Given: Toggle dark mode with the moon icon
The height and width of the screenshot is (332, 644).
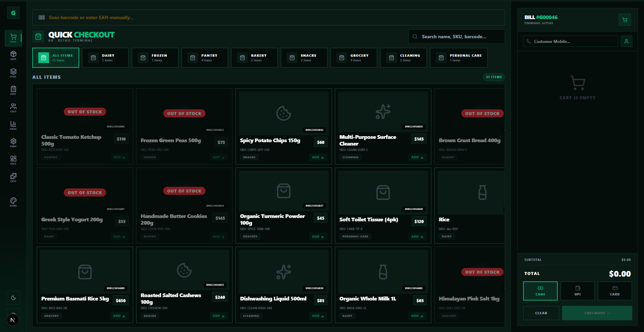Looking at the screenshot, I should coord(13,297).
